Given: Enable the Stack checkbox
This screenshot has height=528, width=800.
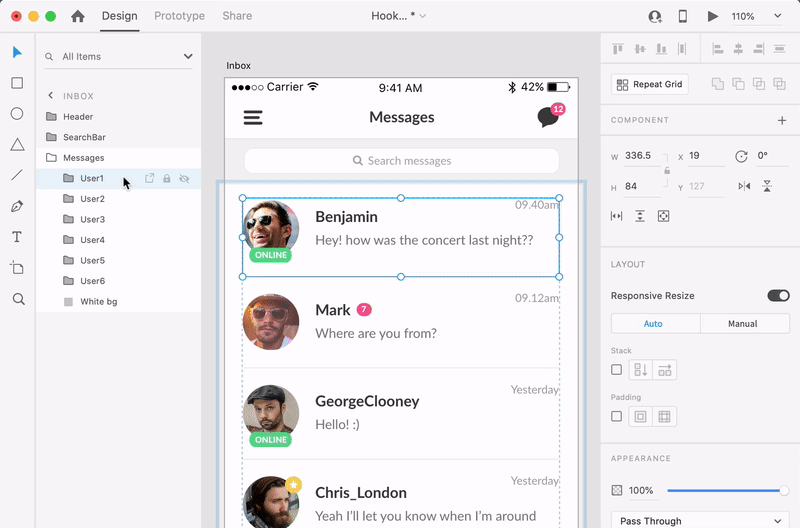Looking at the screenshot, I should pos(617,370).
